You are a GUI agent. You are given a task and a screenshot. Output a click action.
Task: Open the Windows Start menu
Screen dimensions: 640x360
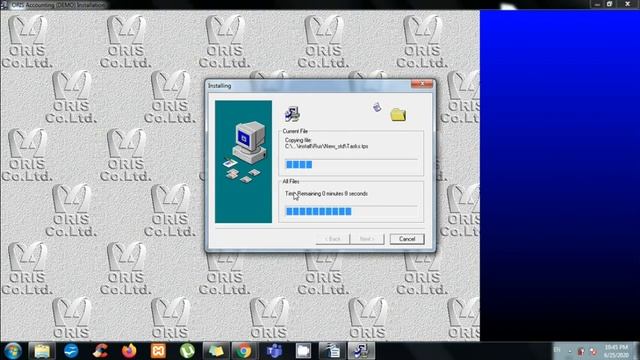pos(13,351)
